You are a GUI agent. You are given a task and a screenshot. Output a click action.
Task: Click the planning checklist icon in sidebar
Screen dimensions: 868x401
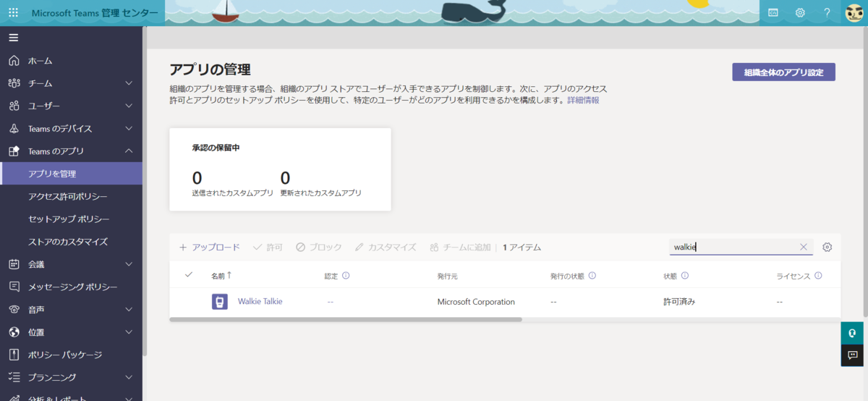pos(14,377)
